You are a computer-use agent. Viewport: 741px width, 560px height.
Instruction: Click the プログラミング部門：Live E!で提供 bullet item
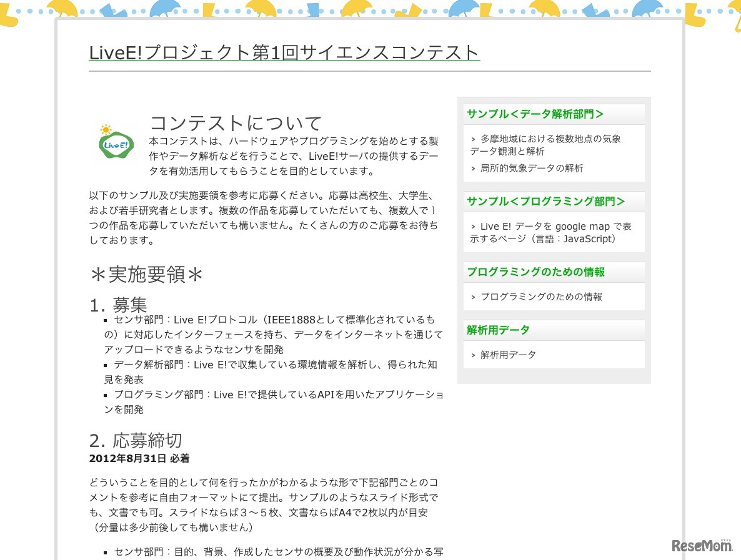274,402
